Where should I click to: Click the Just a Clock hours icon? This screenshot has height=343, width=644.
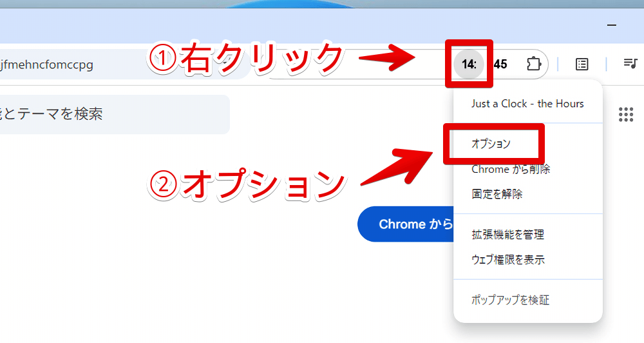pyautogui.click(x=469, y=64)
